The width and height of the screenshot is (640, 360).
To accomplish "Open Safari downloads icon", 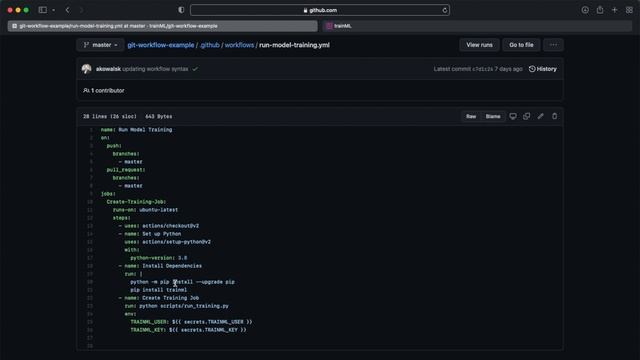I will pos(585,10).
